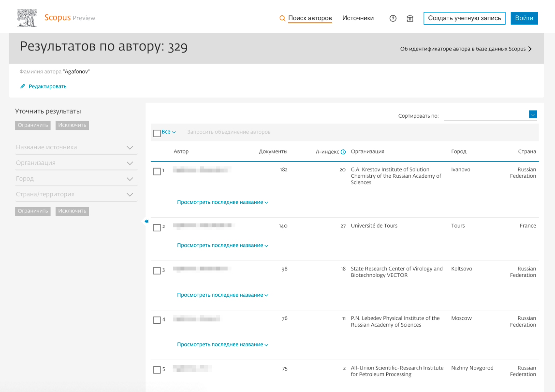
Task: Open author name in row 3
Action: coord(202,269)
